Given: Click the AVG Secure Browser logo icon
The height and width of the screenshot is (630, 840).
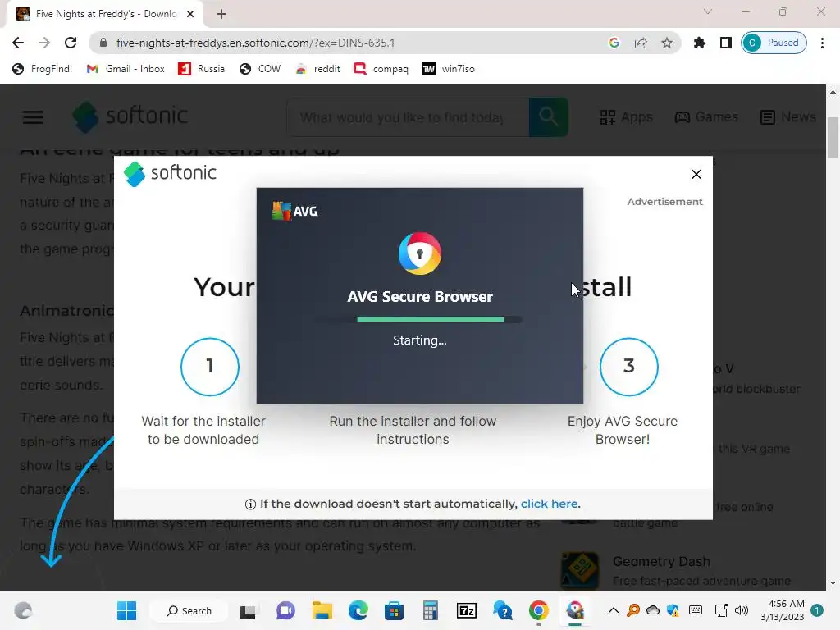Looking at the screenshot, I should click(420, 253).
